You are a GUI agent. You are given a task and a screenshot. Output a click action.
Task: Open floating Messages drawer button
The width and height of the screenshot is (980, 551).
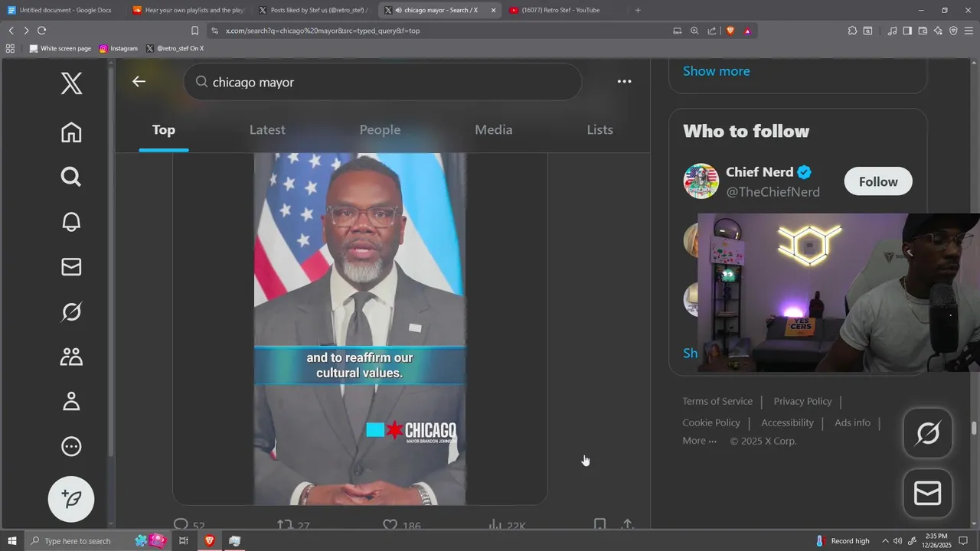(928, 494)
